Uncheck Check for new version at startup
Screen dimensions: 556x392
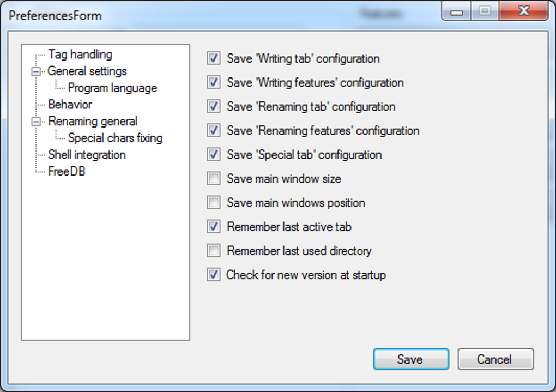click(x=214, y=275)
